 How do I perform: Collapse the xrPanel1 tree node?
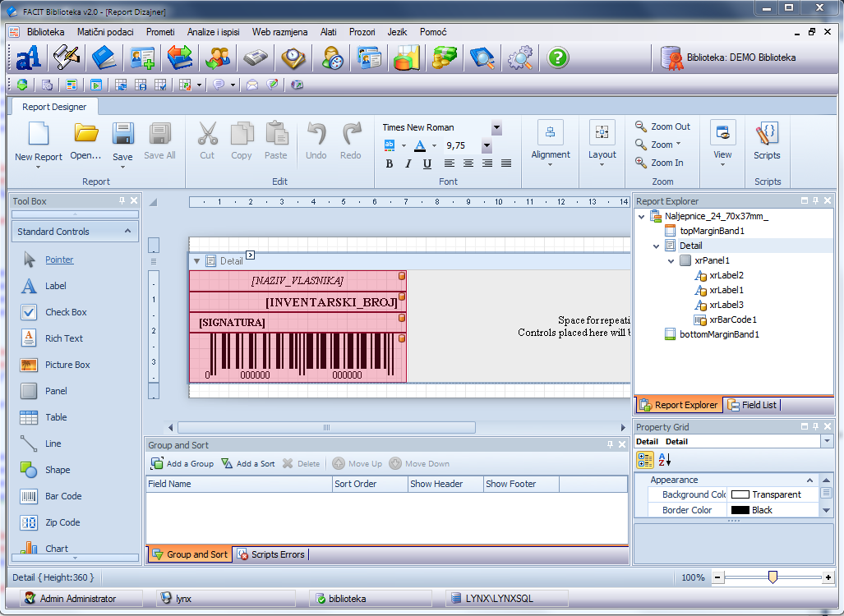coord(671,260)
